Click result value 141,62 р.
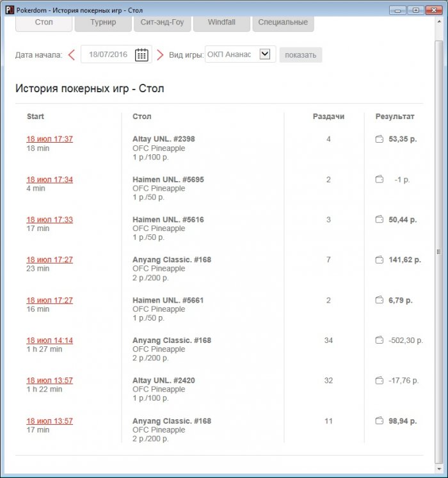 click(404, 260)
